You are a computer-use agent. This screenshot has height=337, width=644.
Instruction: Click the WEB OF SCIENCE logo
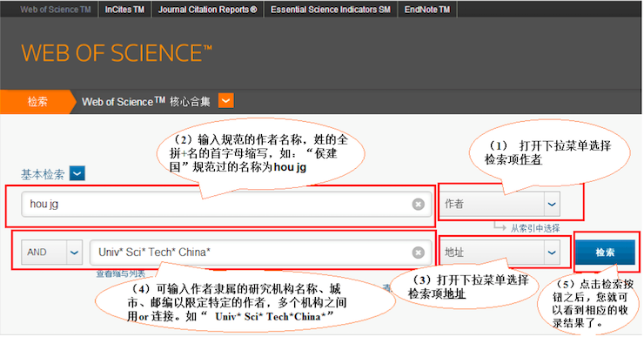[x=117, y=53]
